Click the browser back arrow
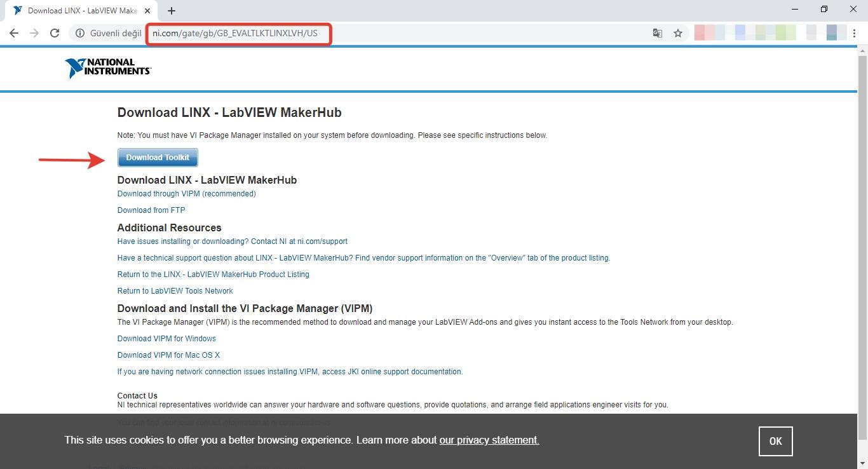 tap(14, 33)
